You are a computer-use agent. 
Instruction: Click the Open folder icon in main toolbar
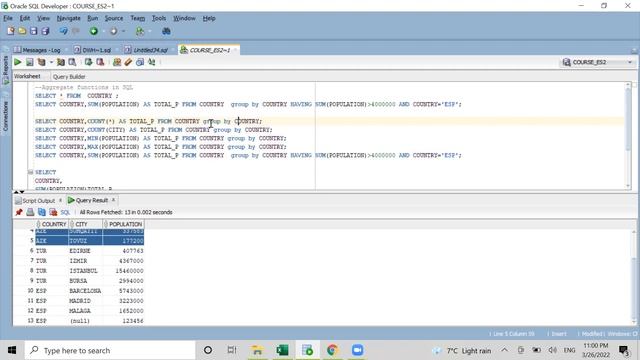pyautogui.click(x=22, y=31)
